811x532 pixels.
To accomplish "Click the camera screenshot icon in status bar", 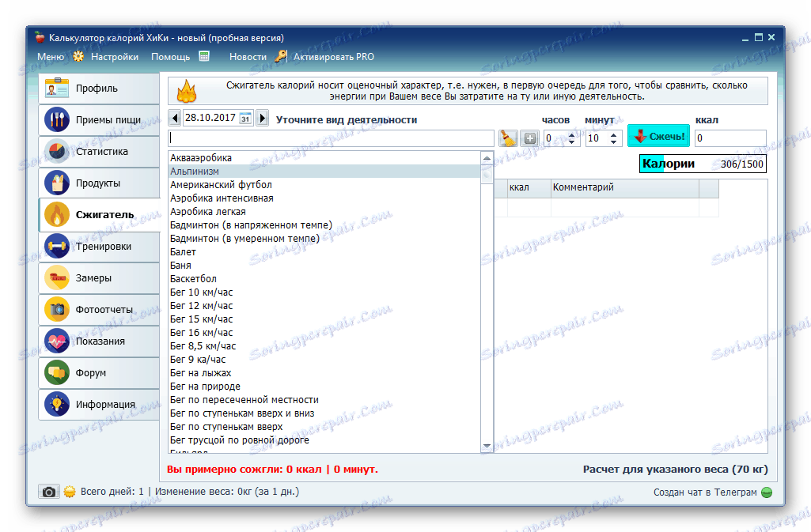I will tap(48, 492).
